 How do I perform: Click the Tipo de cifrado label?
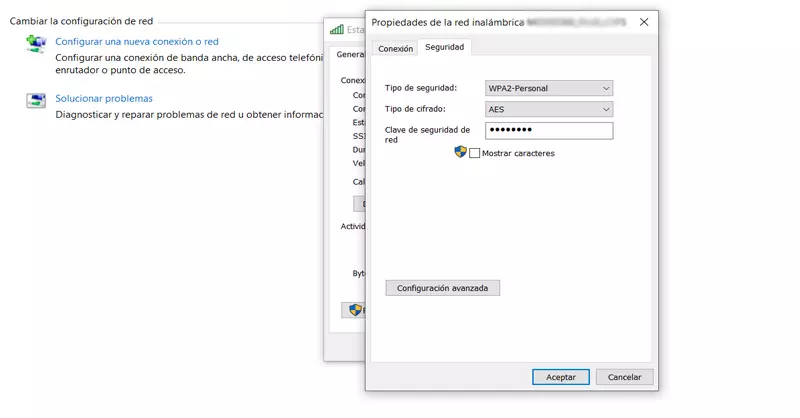click(x=415, y=109)
